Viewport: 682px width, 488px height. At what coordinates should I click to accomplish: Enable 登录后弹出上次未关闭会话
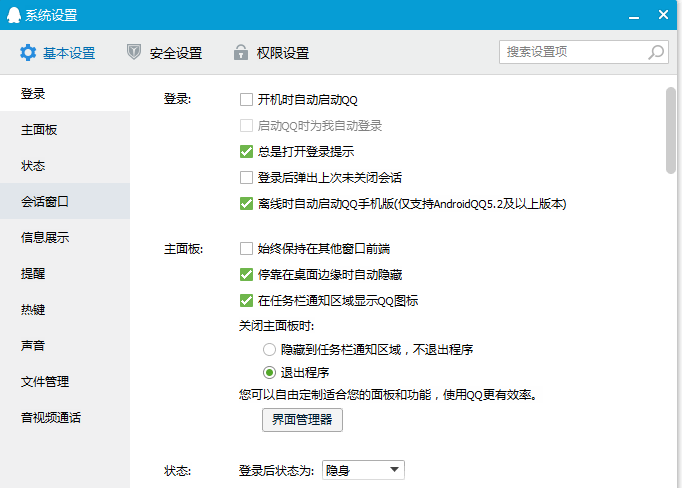coord(246,177)
